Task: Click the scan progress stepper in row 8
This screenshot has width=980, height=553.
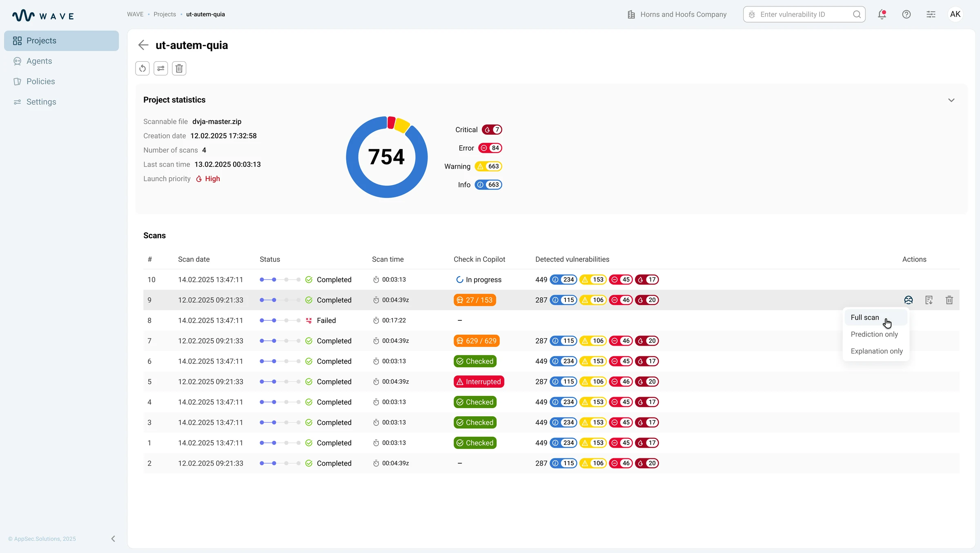Action: tap(280, 320)
